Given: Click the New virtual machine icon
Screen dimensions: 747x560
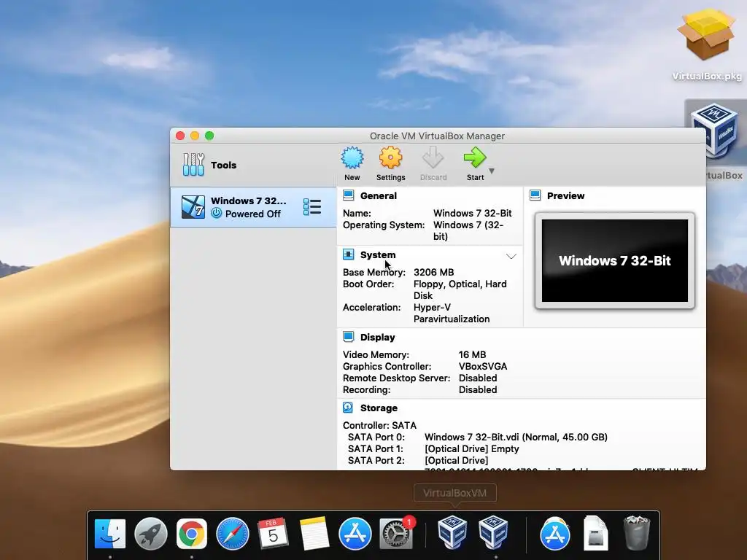Looking at the screenshot, I should (352, 158).
